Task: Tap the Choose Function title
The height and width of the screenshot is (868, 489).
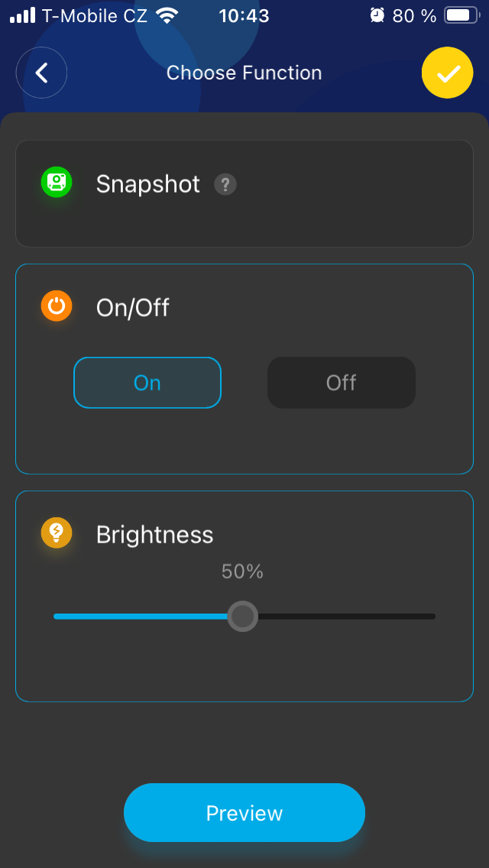Action: coord(244,73)
